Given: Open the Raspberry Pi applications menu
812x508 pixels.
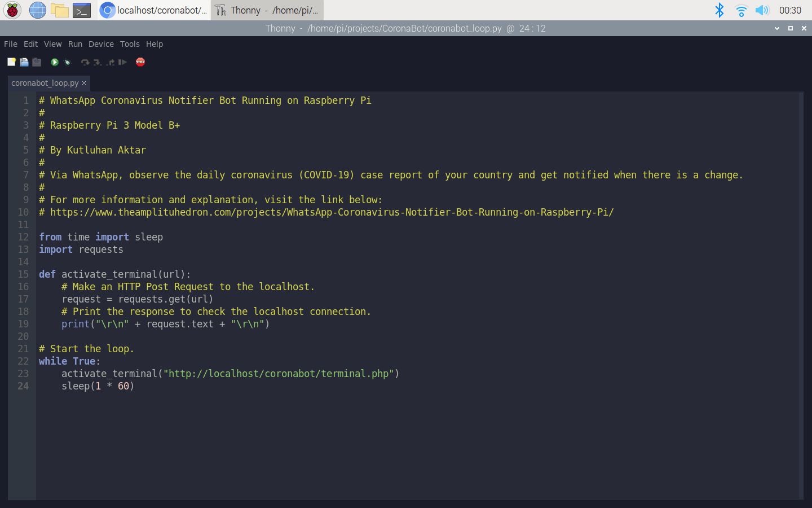Looking at the screenshot, I should [12, 10].
